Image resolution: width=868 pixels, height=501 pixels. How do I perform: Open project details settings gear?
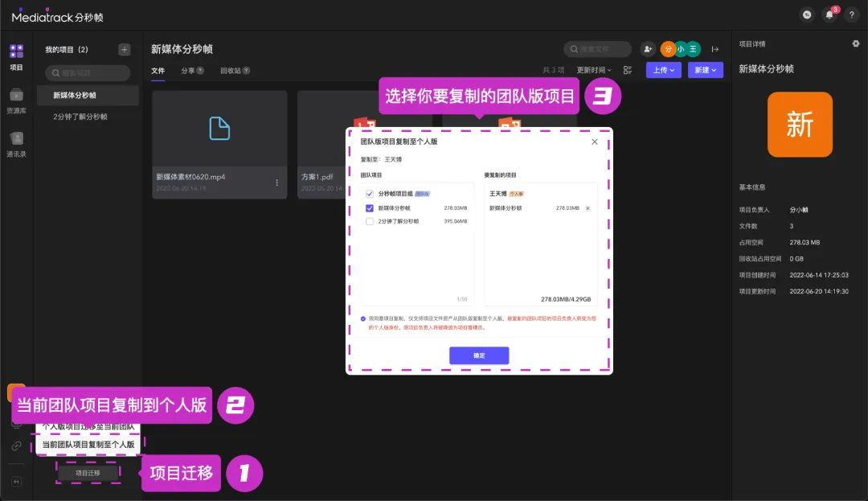pyautogui.click(x=855, y=43)
